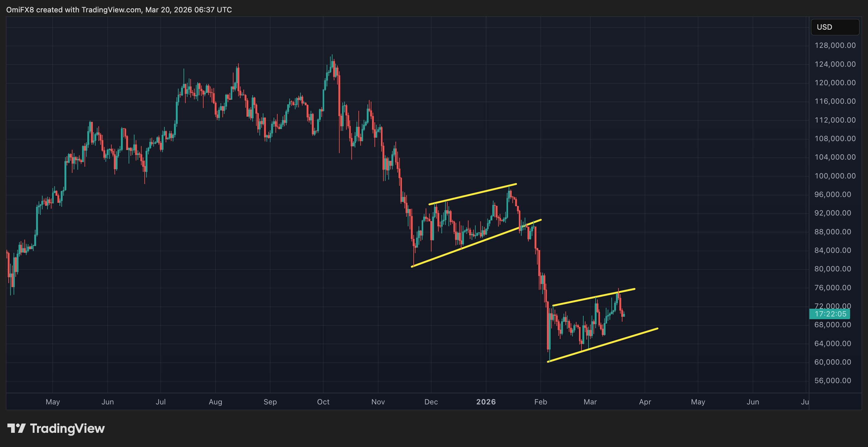Click the "TradingView" wordmark text
The height and width of the screenshot is (447, 868).
pos(67,428)
